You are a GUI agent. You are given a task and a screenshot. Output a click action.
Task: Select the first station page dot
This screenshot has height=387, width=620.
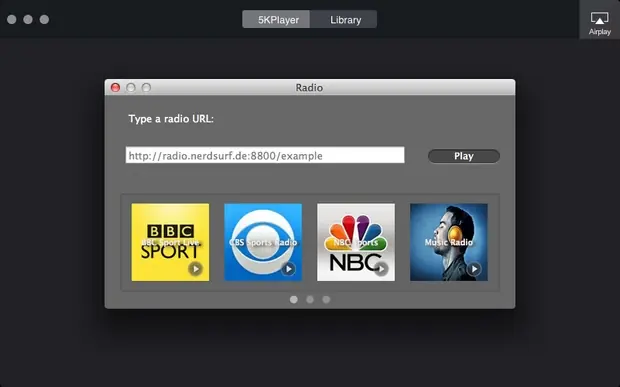pyautogui.click(x=293, y=300)
